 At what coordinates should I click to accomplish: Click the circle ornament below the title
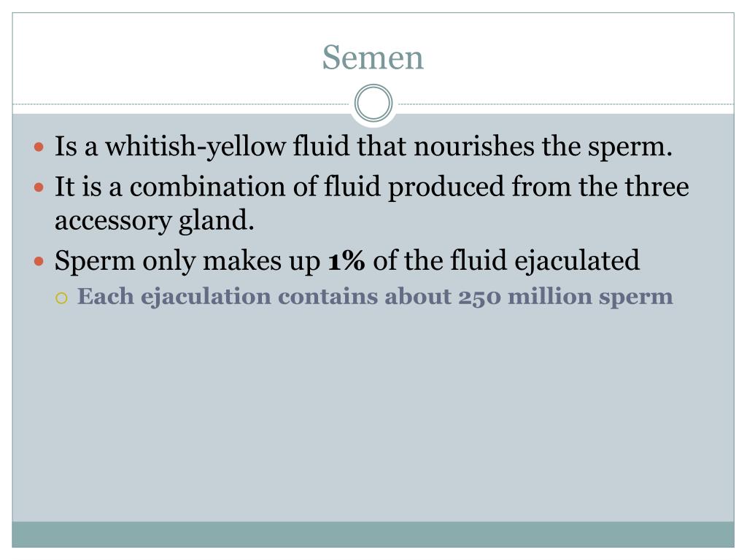coord(373,103)
